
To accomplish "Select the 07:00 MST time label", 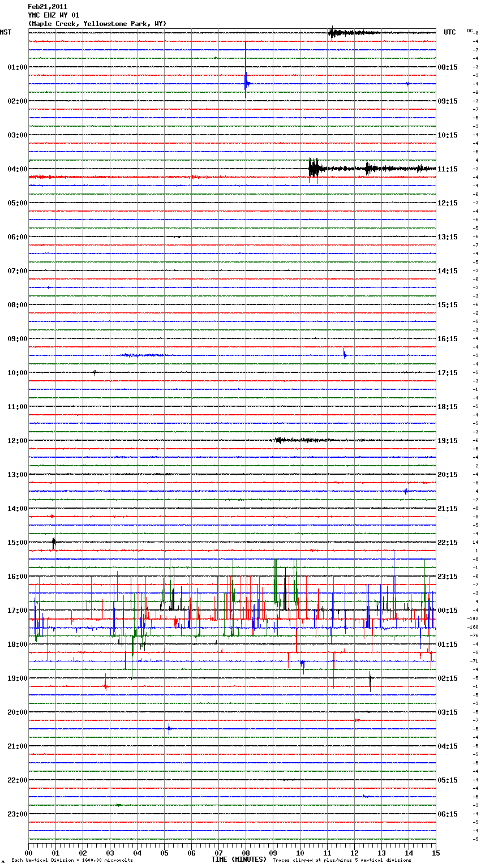I will pyautogui.click(x=18, y=270).
